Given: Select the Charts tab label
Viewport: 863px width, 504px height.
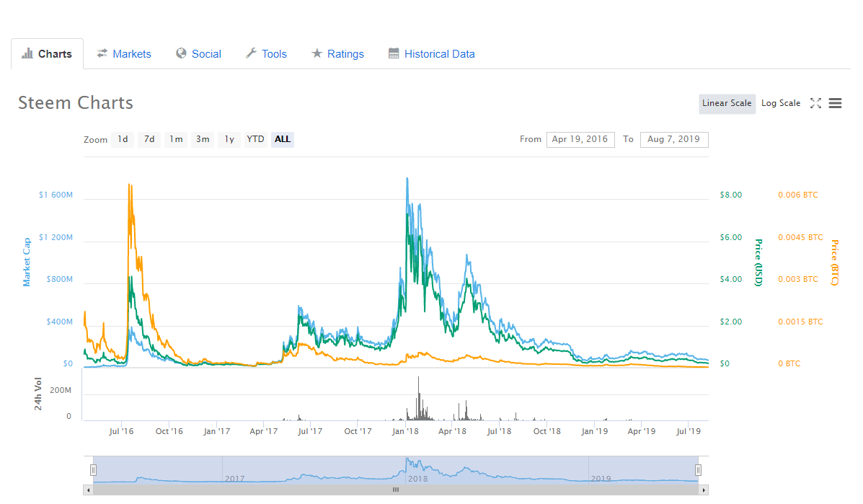Looking at the screenshot, I should coord(55,54).
